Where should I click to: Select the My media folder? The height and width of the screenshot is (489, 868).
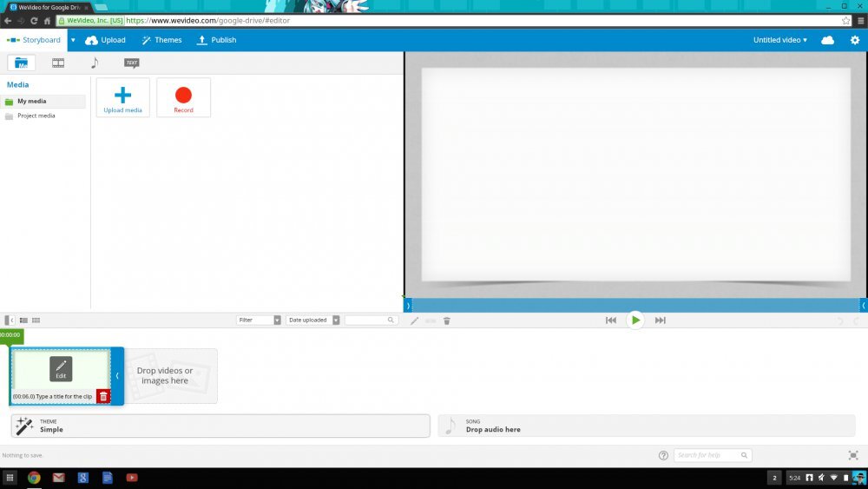tap(43, 102)
